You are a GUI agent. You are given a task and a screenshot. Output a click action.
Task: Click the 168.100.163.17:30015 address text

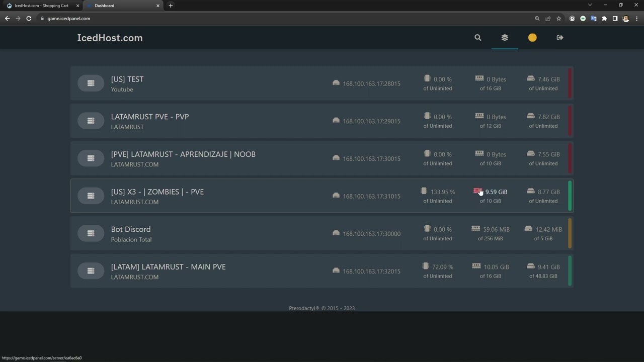371,159
